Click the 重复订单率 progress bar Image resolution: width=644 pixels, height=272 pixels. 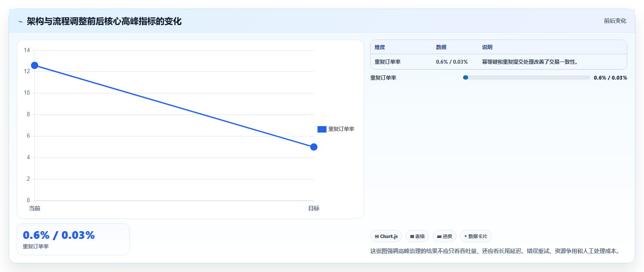[x=526, y=77]
